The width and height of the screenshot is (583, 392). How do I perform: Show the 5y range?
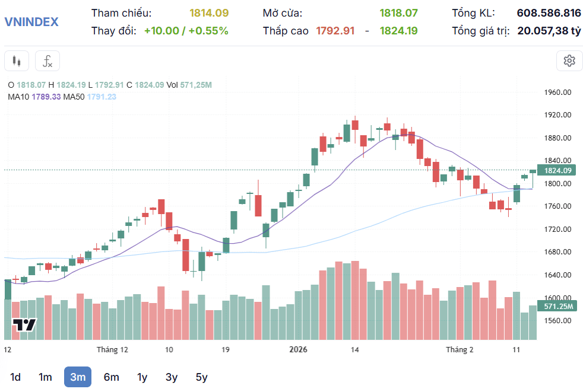tap(201, 377)
